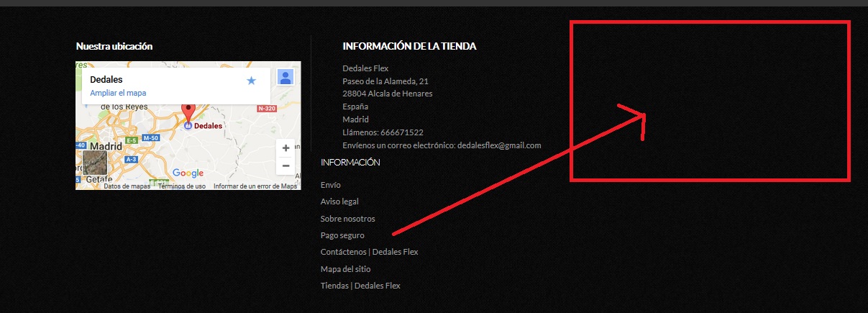Open the Envío information page

tap(331, 185)
